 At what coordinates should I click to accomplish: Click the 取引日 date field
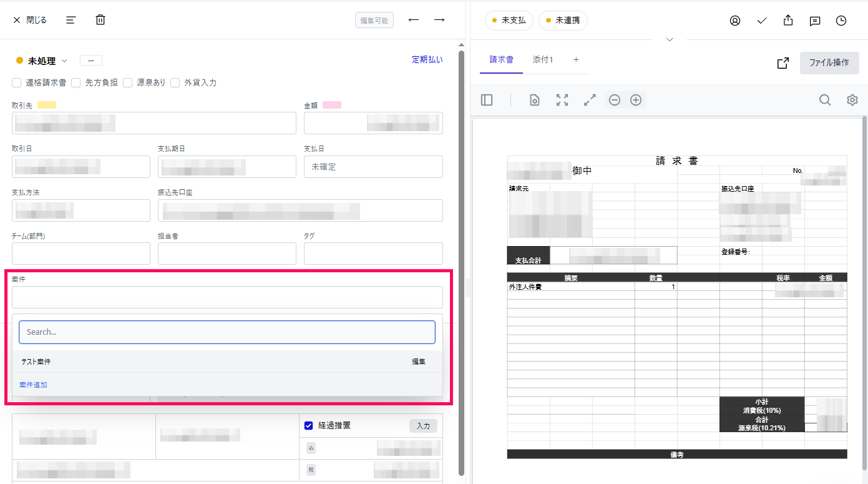click(x=81, y=167)
